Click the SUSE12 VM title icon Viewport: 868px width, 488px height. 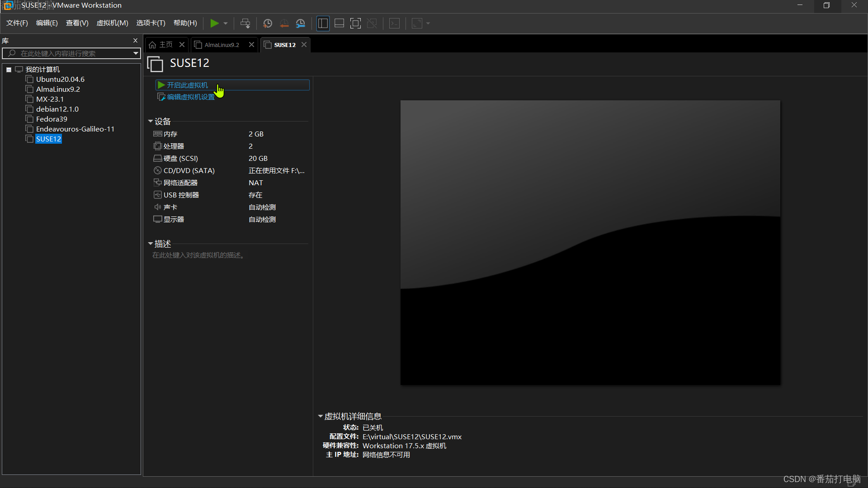click(x=155, y=64)
